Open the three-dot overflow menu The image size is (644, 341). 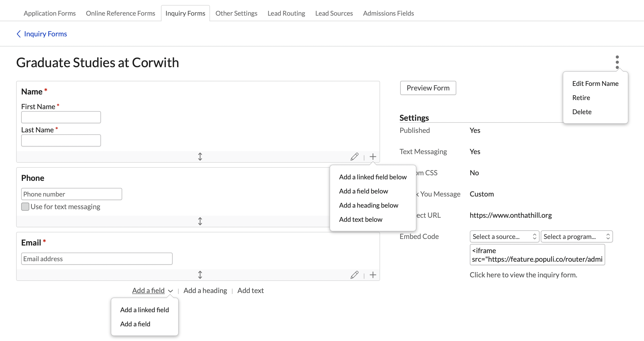[617, 62]
